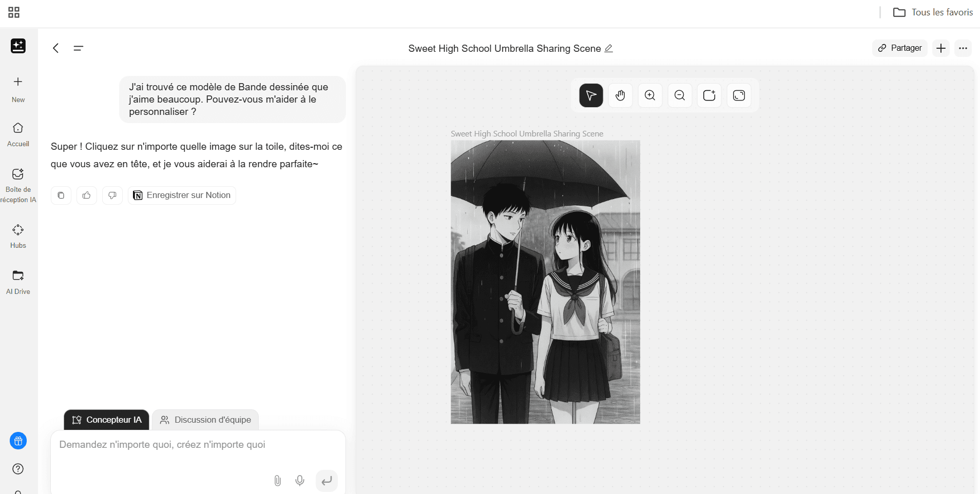Toggle the chat sidebar list icon
The width and height of the screenshot is (980, 494).
pyautogui.click(x=78, y=48)
